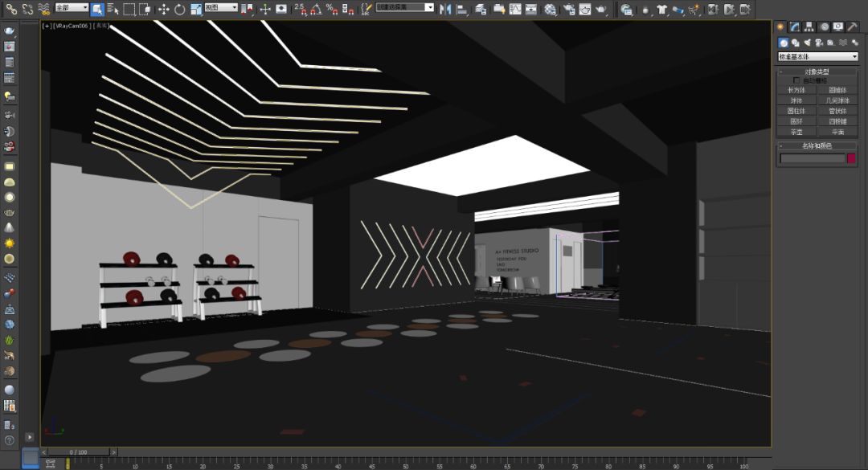The width and height of the screenshot is (868, 470).
Task: Toggle the angle snap button
Action: pyautogui.click(x=316, y=9)
